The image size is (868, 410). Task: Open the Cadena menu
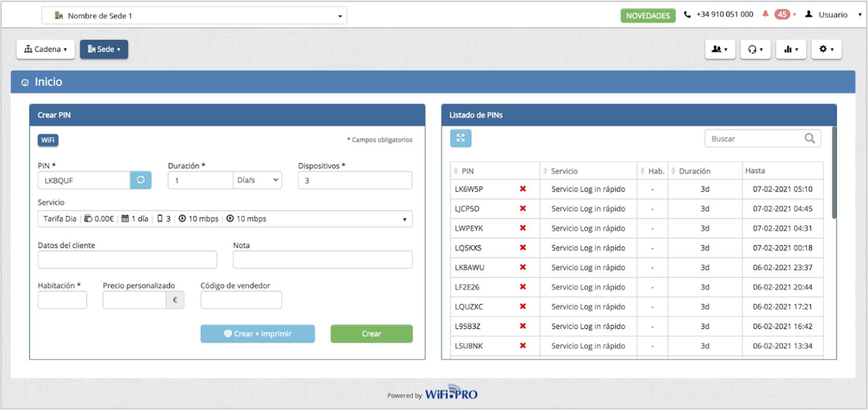pyautogui.click(x=46, y=49)
